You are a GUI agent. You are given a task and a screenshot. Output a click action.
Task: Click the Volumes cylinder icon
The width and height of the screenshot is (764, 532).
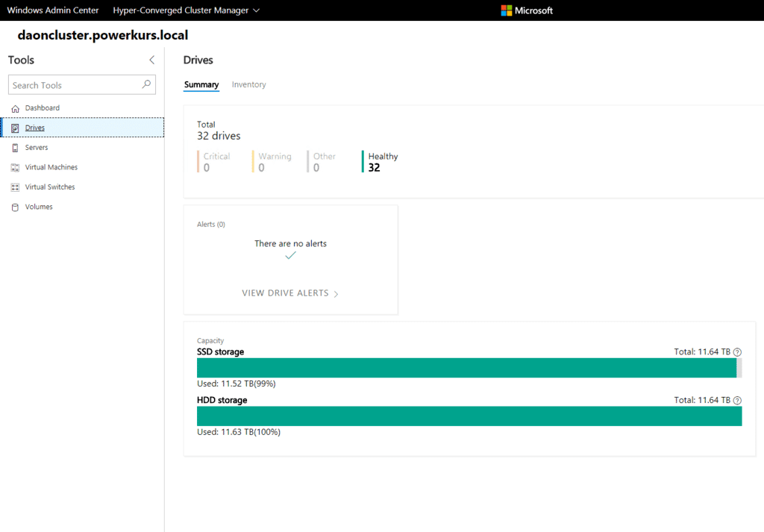[15, 207]
